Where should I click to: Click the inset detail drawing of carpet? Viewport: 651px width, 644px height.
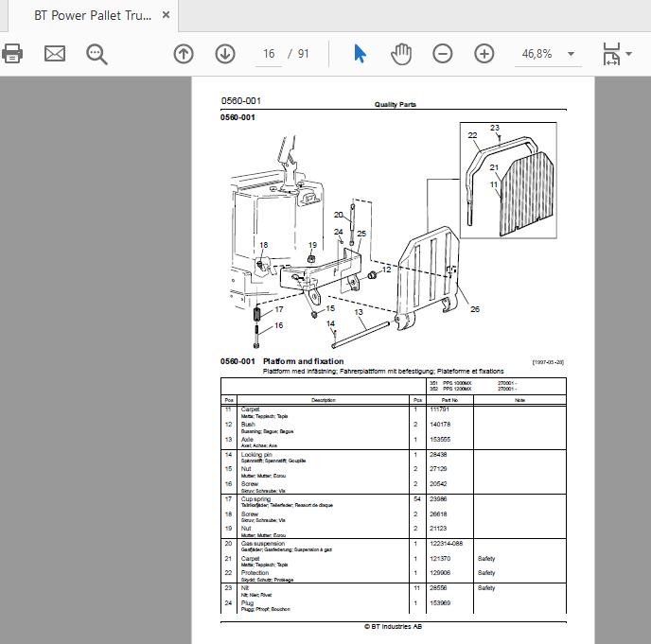508,180
